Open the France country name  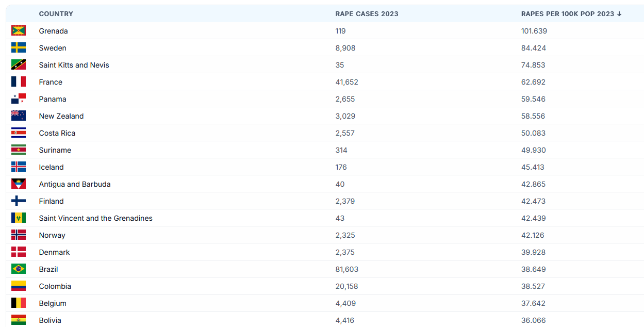tap(51, 82)
